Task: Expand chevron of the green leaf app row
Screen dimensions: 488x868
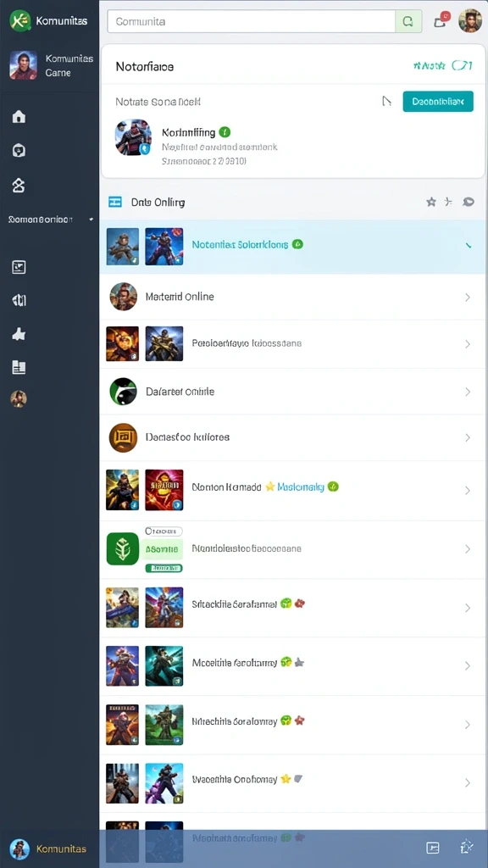Action: (468, 549)
